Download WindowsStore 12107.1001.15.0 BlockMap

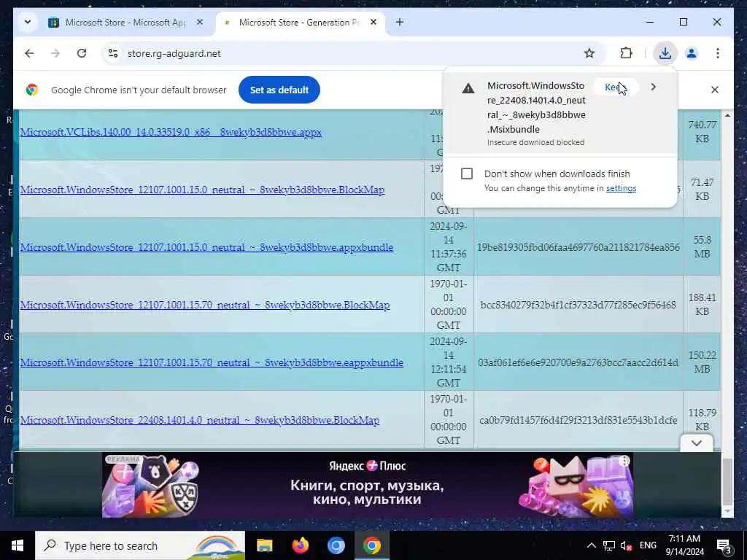click(202, 190)
